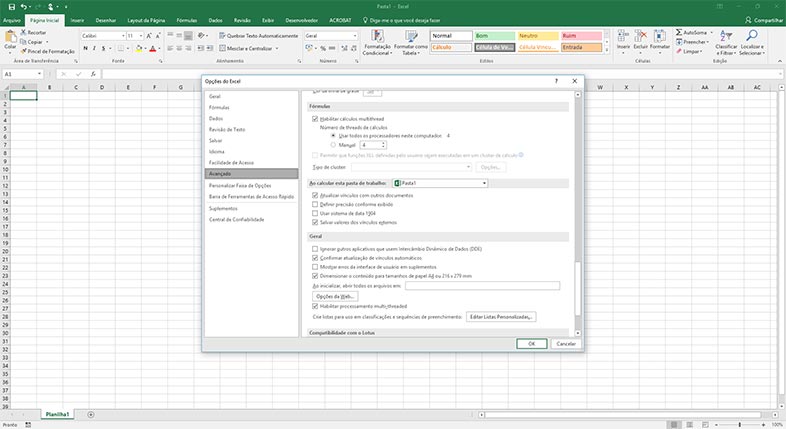Toggle Atualizar vínculos com outros documentos
This screenshot has width=786, height=429.
(315, 195)
